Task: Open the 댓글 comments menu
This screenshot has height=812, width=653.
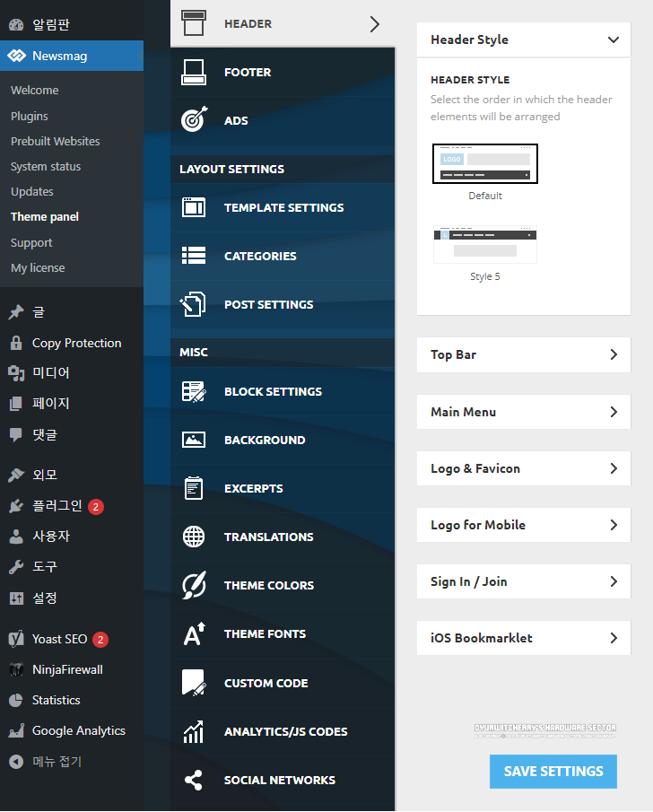Action: [x=72, y=434]
